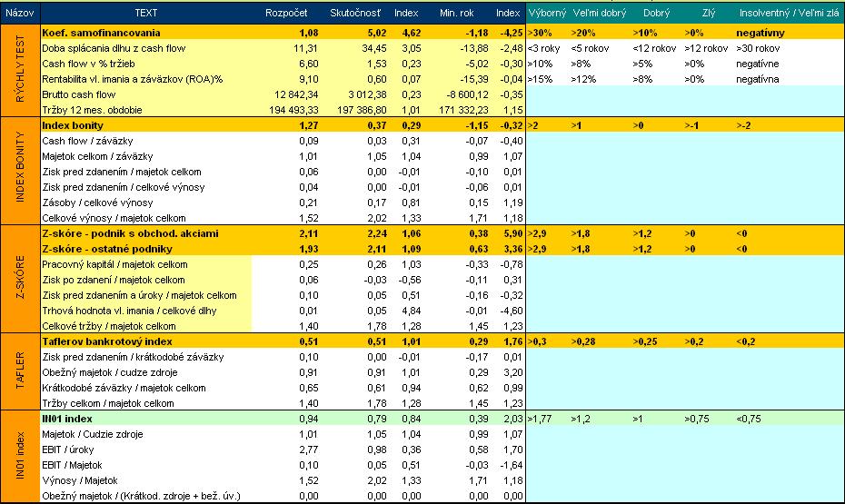Click the vertical Z-SKÓRE section label
Image resolution: width=845 pixels, height=504 pixels.
20,278
